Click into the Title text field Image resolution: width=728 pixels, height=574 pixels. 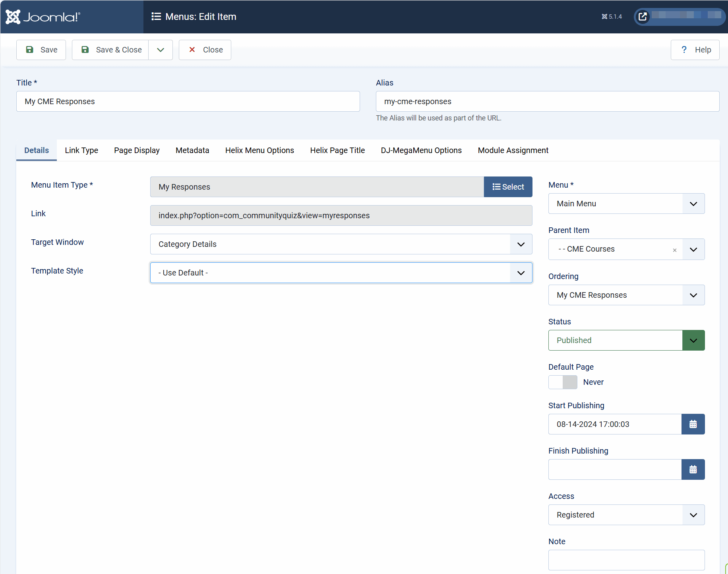click(188, 101)
